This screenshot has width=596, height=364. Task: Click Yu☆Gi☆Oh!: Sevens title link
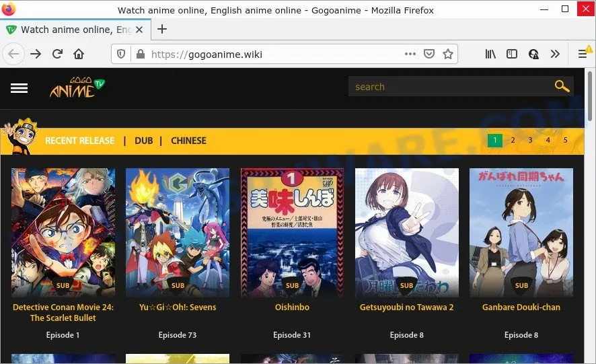[x=178, y=307]
